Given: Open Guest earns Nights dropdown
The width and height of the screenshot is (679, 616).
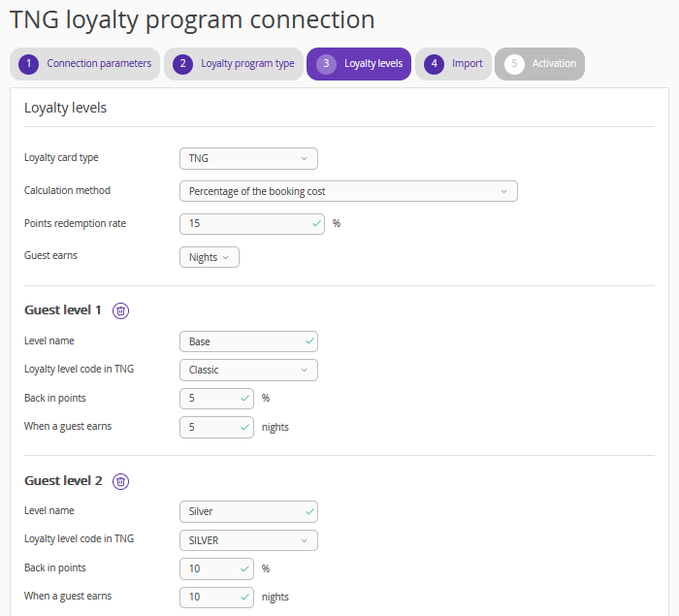Looking at the screenshot, I should [x=209, y=257].
